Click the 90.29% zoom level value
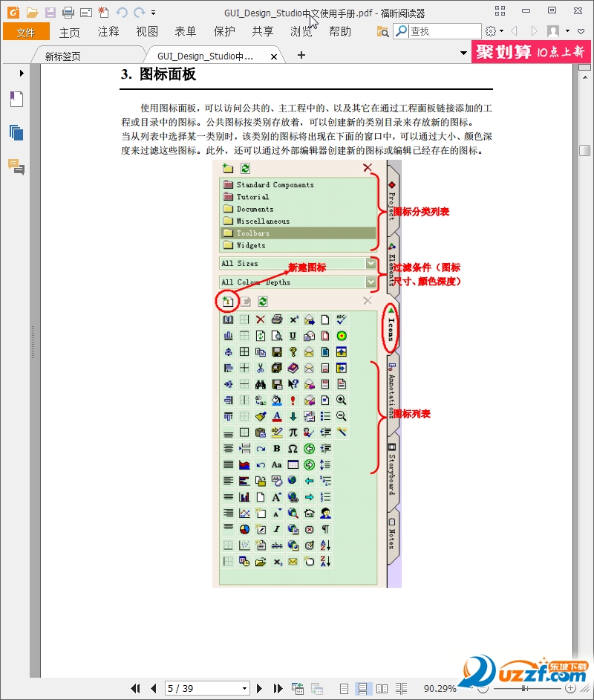Image resolution: width=594 pixels, height=700 pixels. (x=440, y=688)
